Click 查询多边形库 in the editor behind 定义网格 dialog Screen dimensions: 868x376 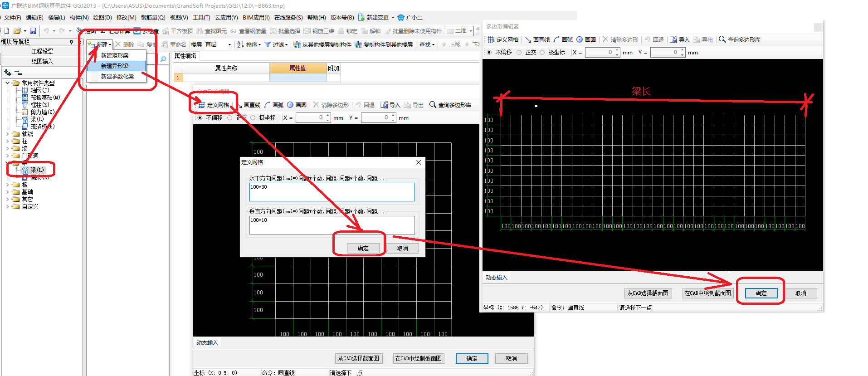pos(450,105)
